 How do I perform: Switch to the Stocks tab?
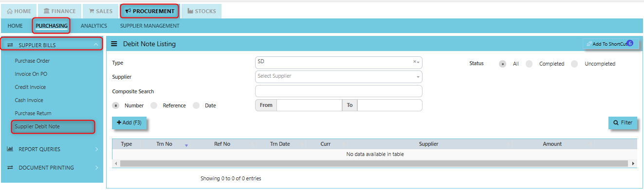(x=202, y=11)
